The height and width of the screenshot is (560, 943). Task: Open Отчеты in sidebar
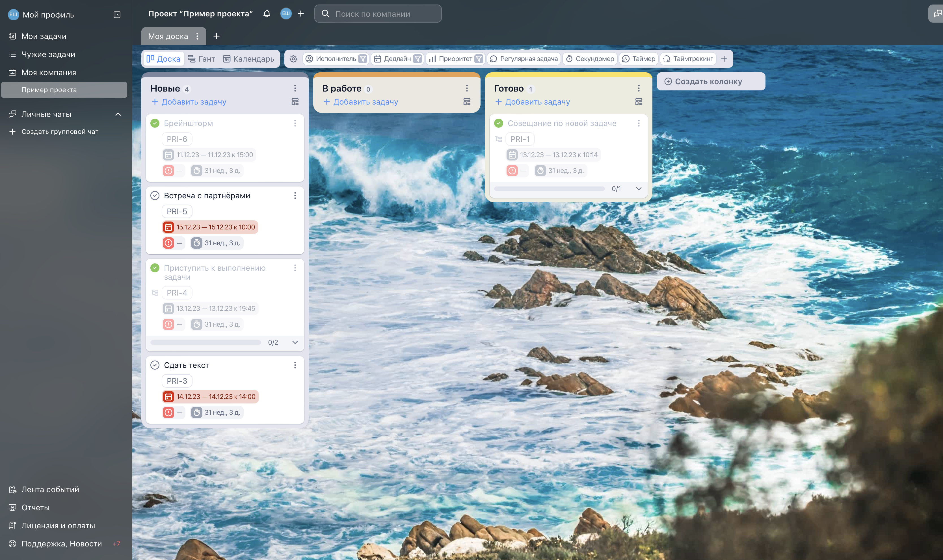[36, 507]
